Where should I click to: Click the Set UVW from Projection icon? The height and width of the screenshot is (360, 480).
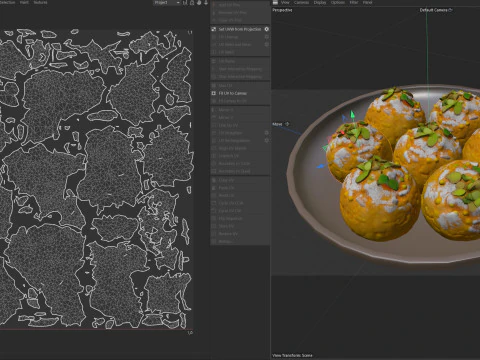point(214,29)
